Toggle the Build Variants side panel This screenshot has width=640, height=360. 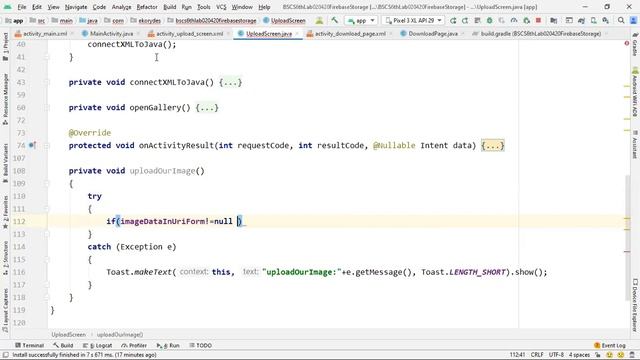coord(5,162)
